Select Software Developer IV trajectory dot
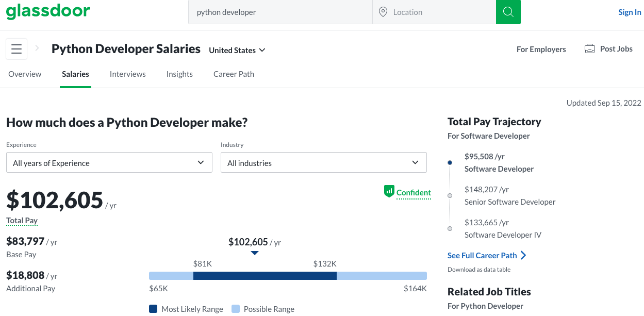 click(x=450, y=228)
